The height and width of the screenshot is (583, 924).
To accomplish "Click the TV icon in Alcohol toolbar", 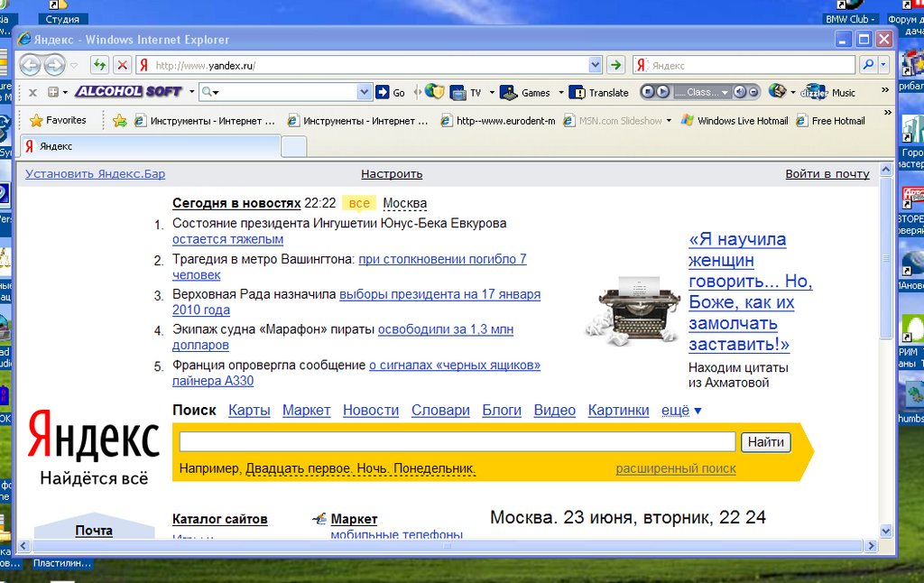I will click(457, 93).
